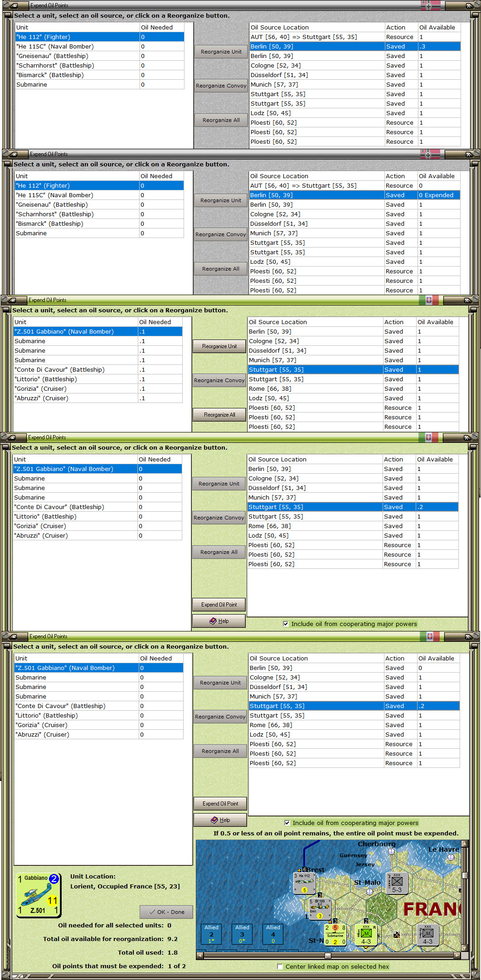The width and height of the screenshot is (481, 980).
Task: Click 'Oil needed for all selected units: 0' text
Action: (x=115, y=925)
